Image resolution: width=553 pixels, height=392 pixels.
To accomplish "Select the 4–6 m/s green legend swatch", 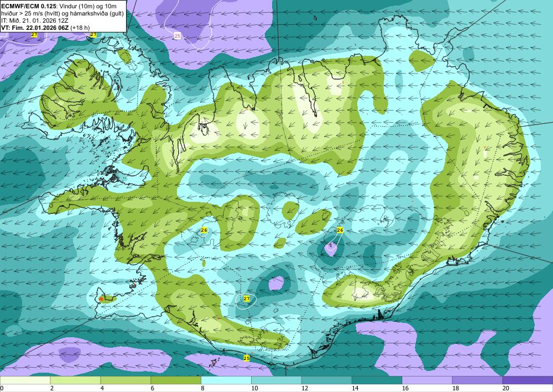I will 126,380.
